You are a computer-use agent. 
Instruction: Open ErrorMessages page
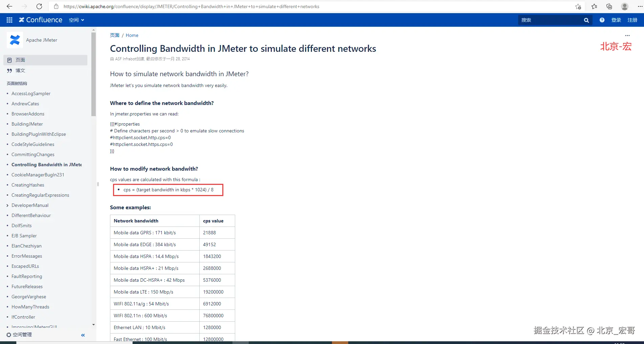pyautogui.click(x=27, y=256)
